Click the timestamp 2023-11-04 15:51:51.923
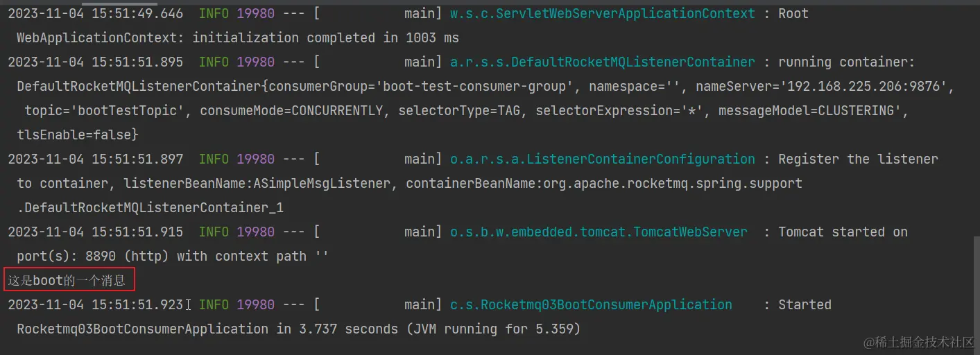Screen dimensions: 980x355 click(x=96, y=304)
